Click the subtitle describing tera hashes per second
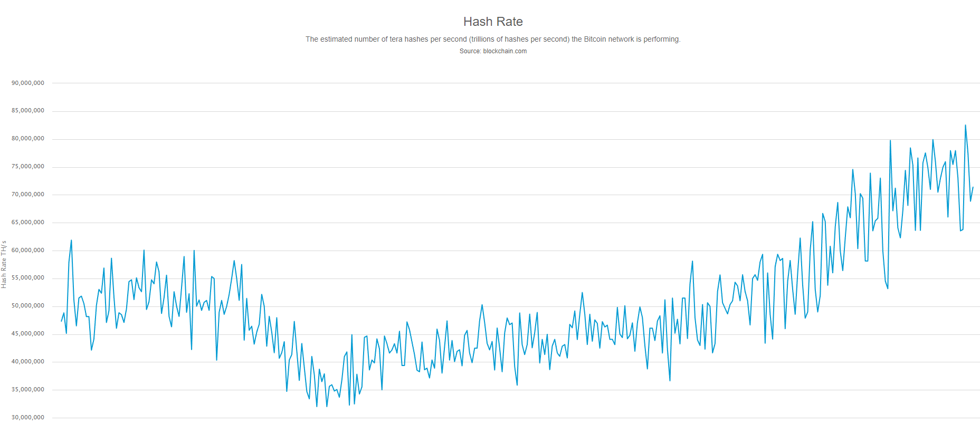 click(493, 39)
